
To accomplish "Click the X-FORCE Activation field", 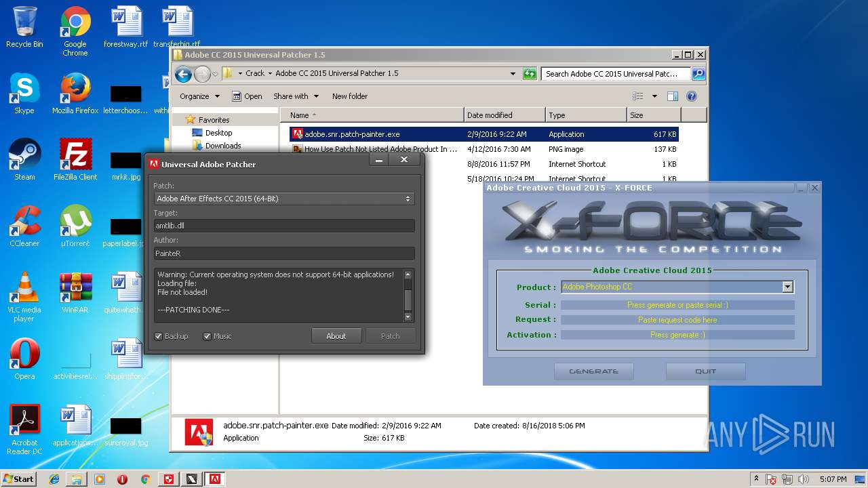I will [677, 335].
